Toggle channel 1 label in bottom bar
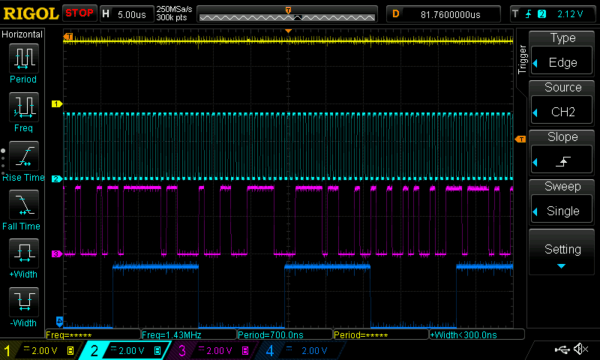 click(x=39, y=350)
